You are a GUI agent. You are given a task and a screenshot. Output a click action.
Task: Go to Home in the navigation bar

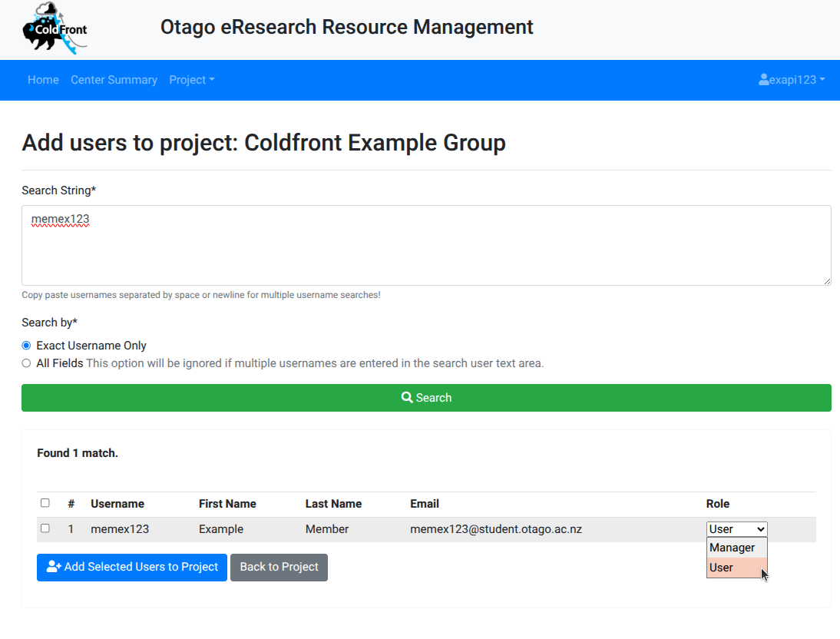43,80
